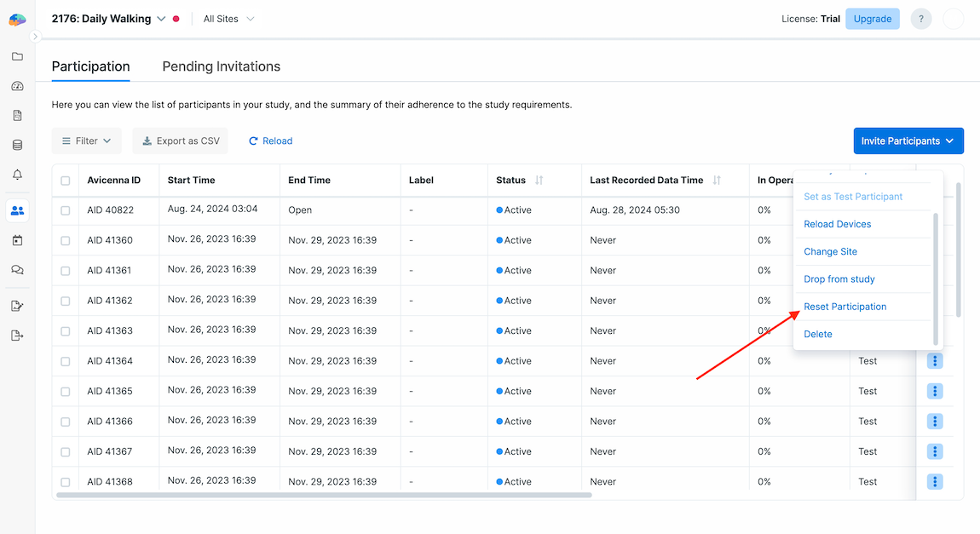
Task: Open the Filter dropdown
Action: pos(87,141)
